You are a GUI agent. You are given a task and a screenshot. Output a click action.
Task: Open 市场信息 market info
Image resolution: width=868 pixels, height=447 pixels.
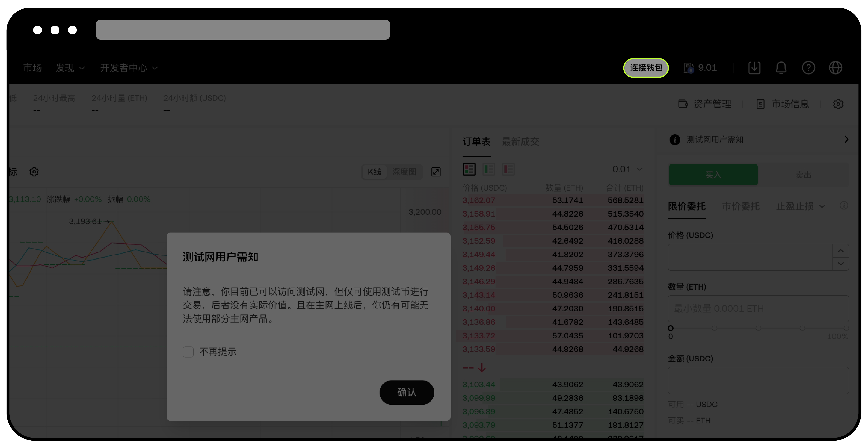click(x=782, y=104)
